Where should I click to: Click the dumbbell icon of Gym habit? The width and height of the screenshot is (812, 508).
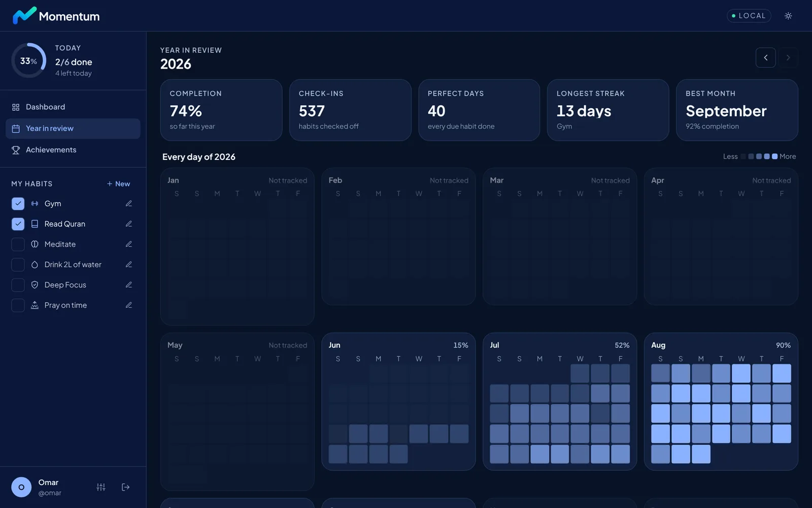pos(35,204)
